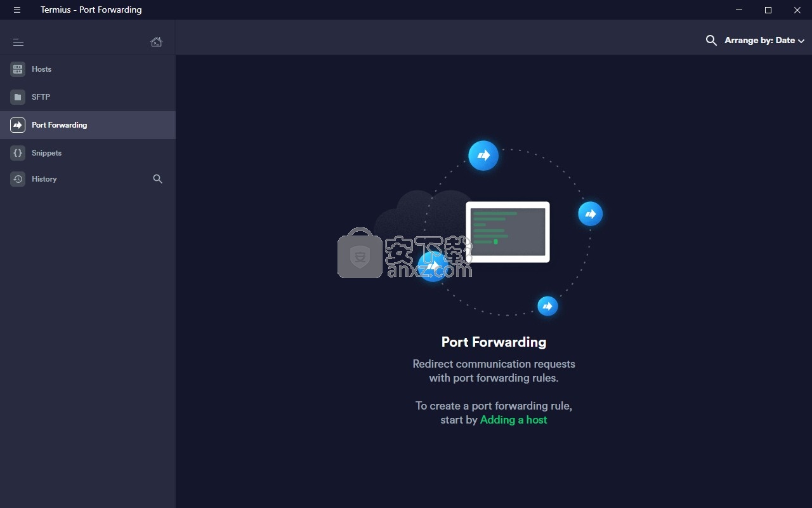Search history with magnifier icon
The height and width of the screenshot is (508, 812).
(158, 179)
